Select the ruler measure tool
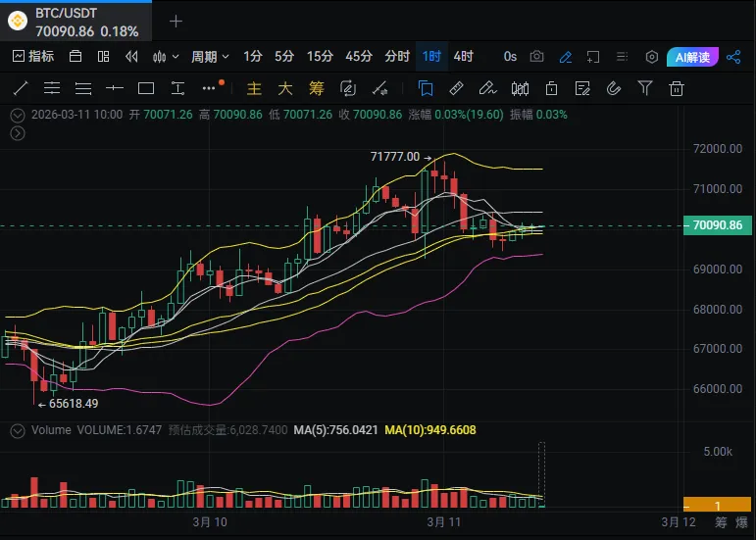 [456, 88]
